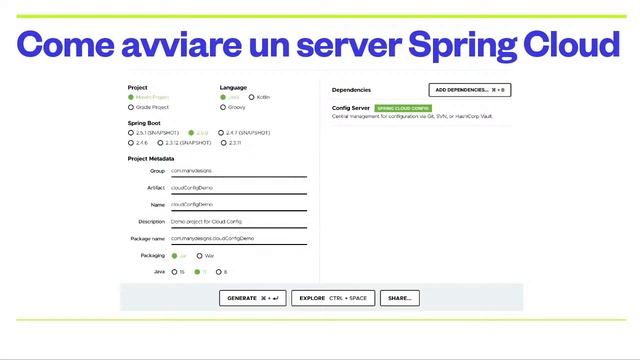Viewport: 640px width, 360px height.
Task: Click the Project section heading
Action: click(x=138, y=87)
